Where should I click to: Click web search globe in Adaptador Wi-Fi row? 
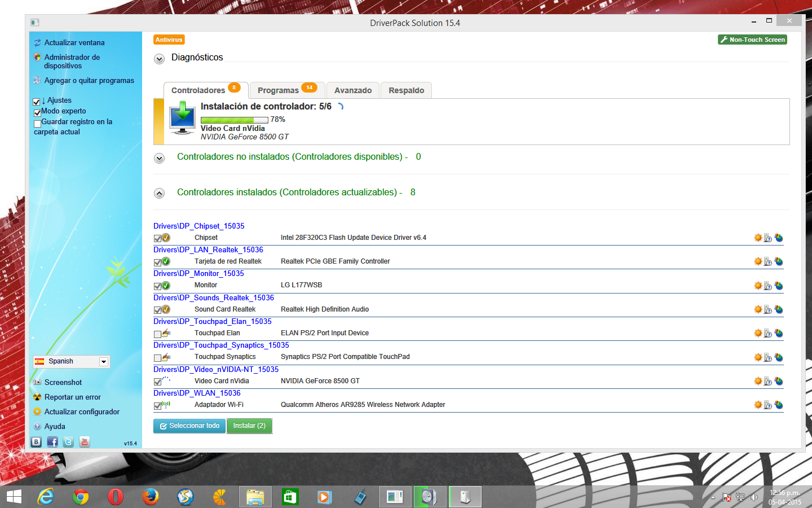(779, 405)
